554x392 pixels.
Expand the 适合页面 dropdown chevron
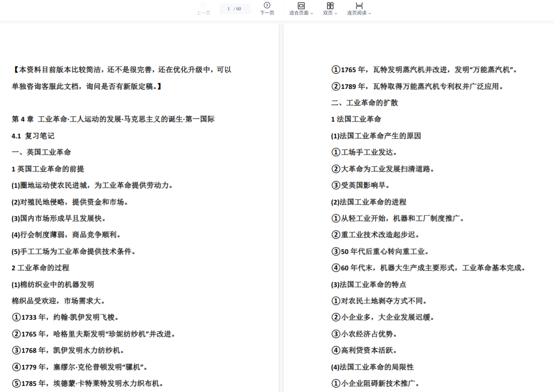tap(312, 13)
